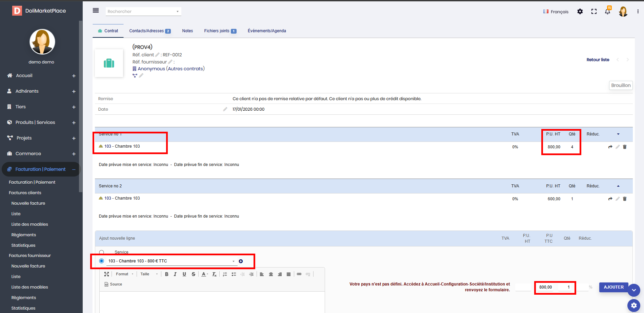
Task: Expand the Tiers sidebar menu
Action: 74,107
